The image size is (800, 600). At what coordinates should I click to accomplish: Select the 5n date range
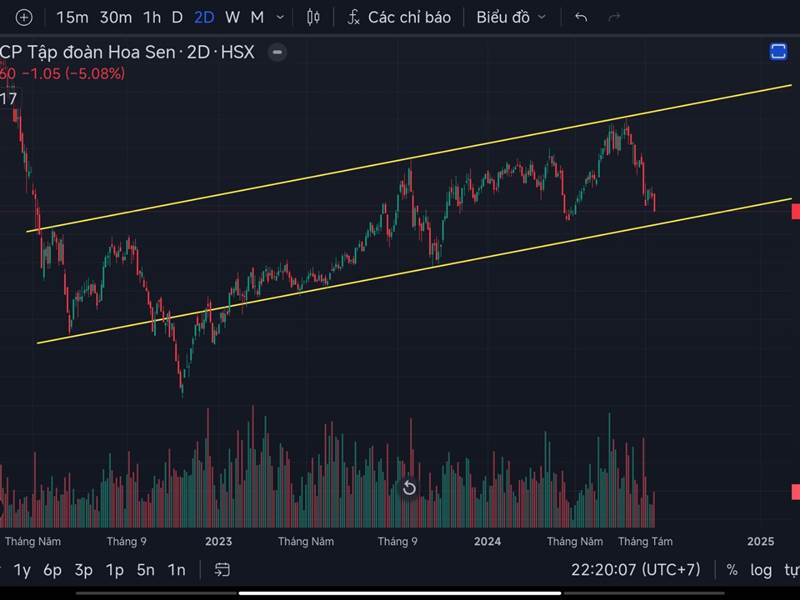point(145,570)
